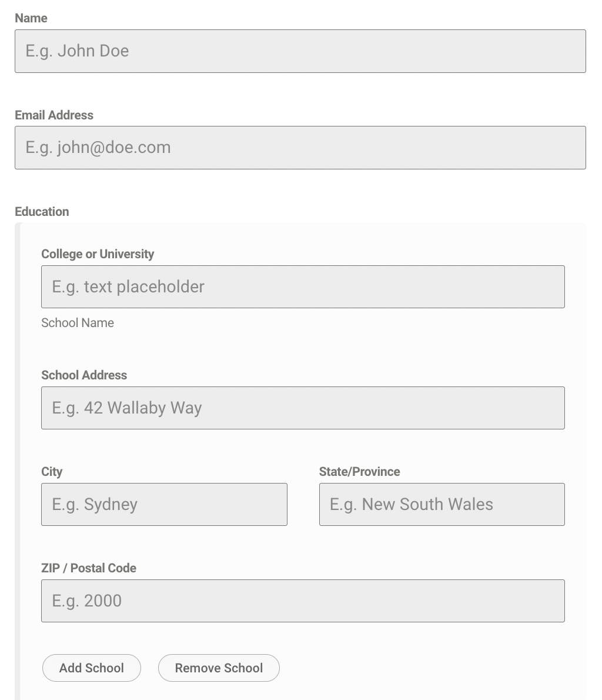
Task: Click the Name input field
Action: point(300,51)
